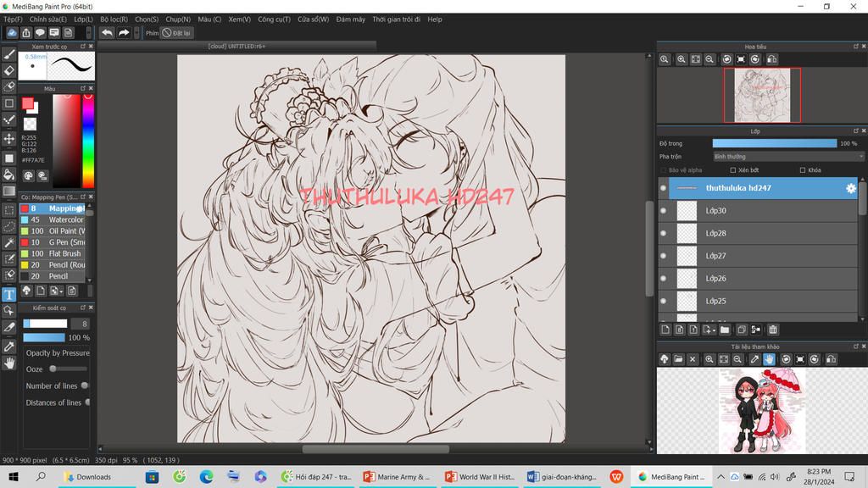Click the layer opacity (Độ trong) slider

click(775, 143)
